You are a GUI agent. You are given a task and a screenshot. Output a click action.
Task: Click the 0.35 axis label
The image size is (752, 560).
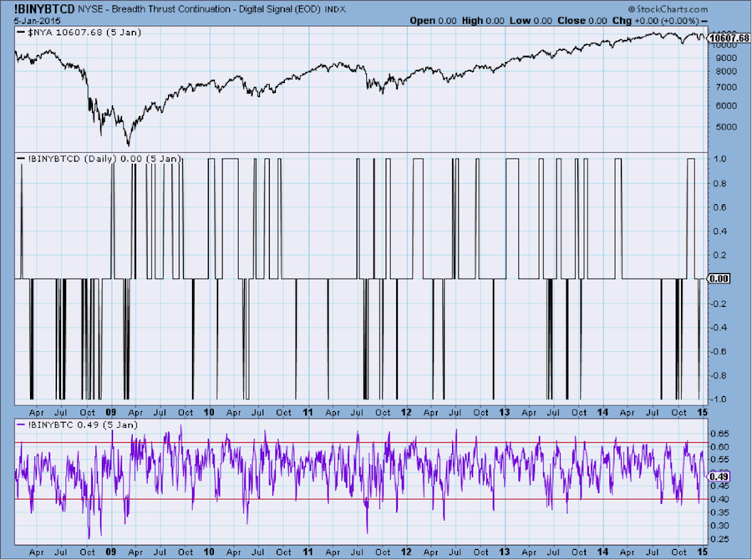[x=721, y=512]
